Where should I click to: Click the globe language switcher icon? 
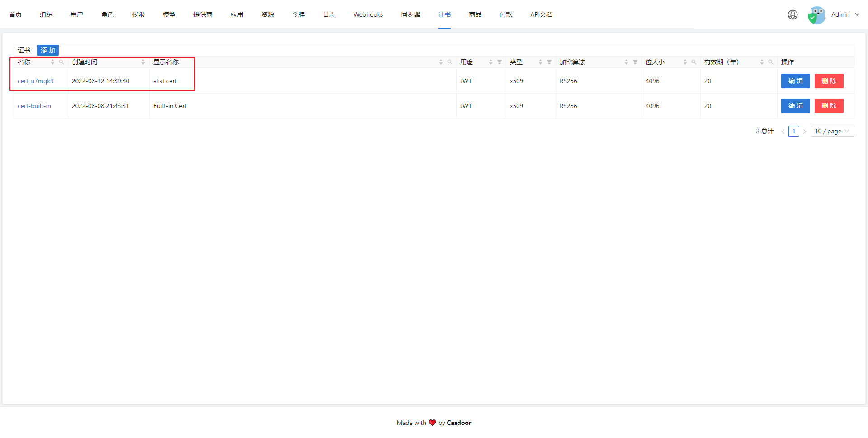pos(793,14)
